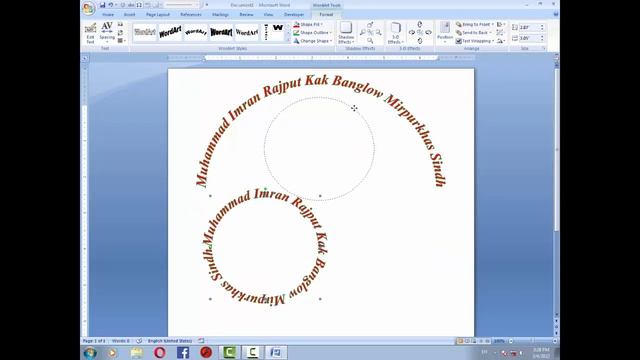
Task: Undo the last action
Action: [110, 5]
